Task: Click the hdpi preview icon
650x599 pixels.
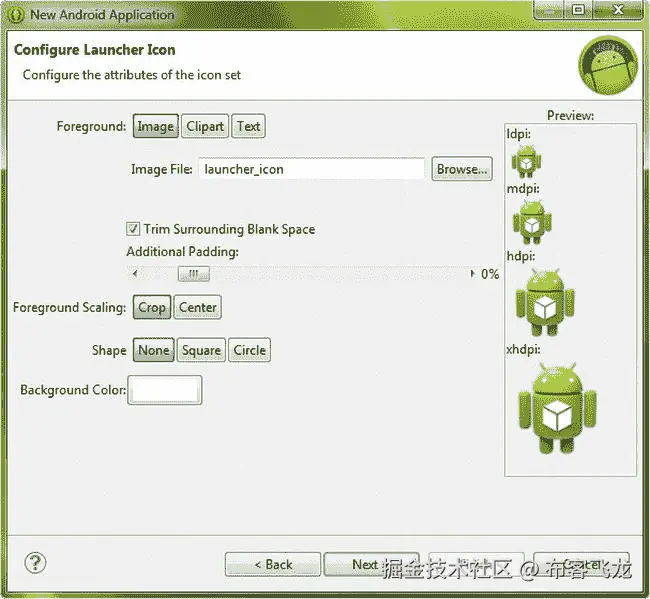Action: point(545,302)
